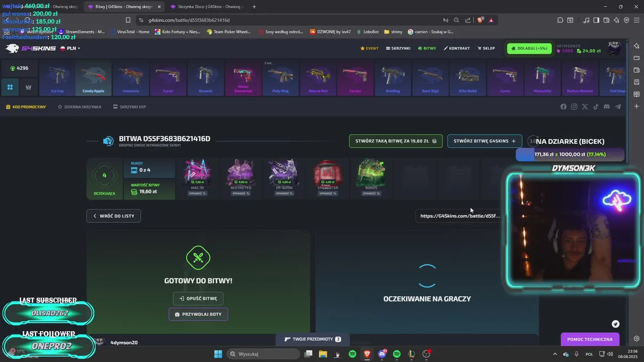This screenshot has height=362, width=644.
Task: Open Discord from the taskbar
Action: [x=382, y=354]
